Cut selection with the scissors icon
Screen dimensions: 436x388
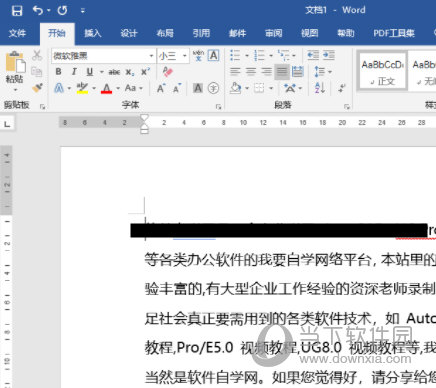click(x=37, y=55)
